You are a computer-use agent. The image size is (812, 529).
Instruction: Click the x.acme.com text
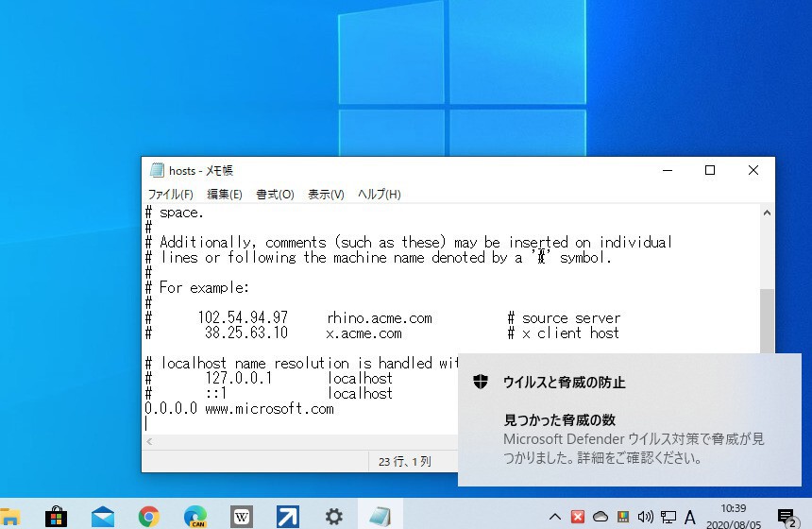coord(364,333)
